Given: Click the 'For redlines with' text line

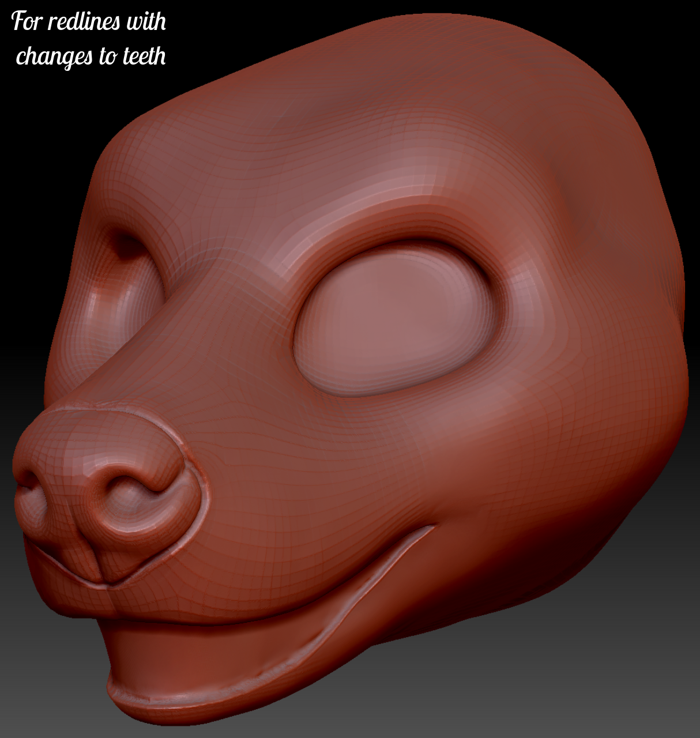Looking at the screenshot, I should click(x=89, y=21).
